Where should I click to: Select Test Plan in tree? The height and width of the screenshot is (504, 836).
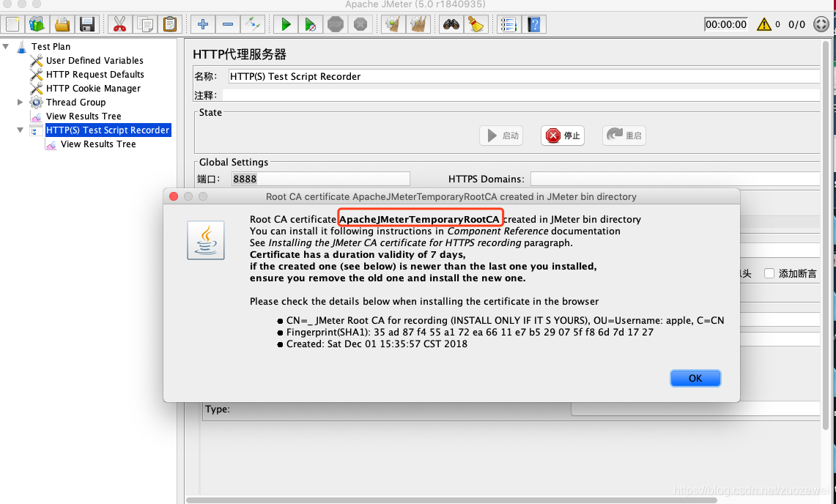[51, 46]
